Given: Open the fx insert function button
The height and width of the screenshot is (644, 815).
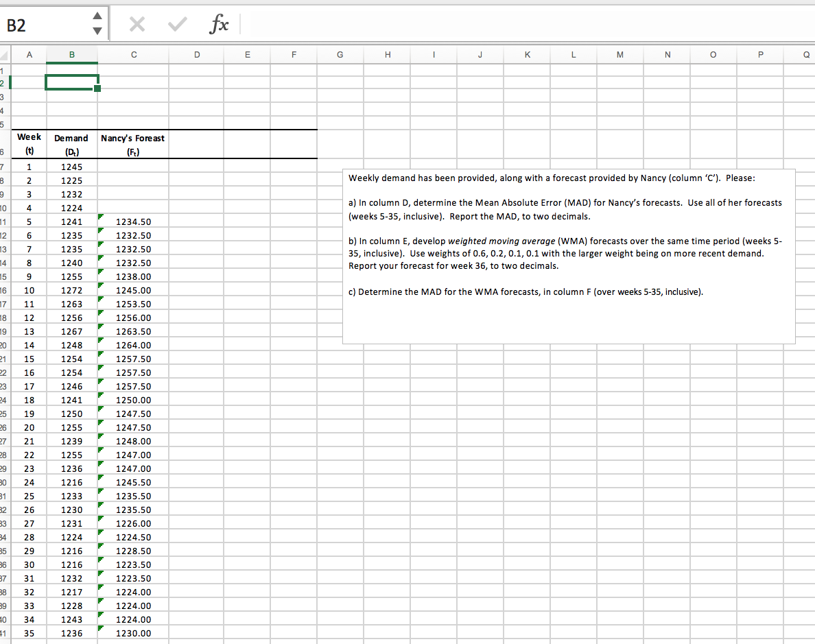Looking at the screenshot, I should coord(219,24).
